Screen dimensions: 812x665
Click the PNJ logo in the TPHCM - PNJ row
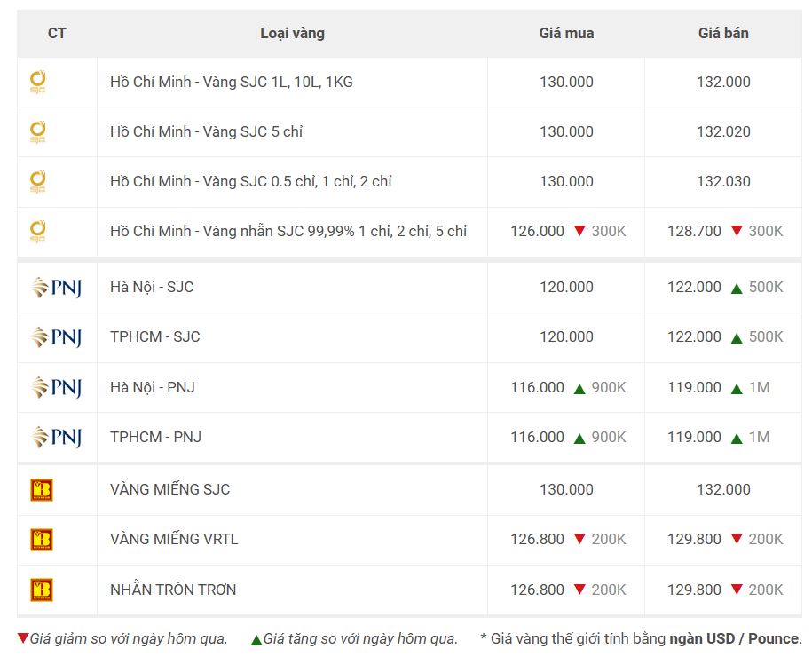coord(57,437)
